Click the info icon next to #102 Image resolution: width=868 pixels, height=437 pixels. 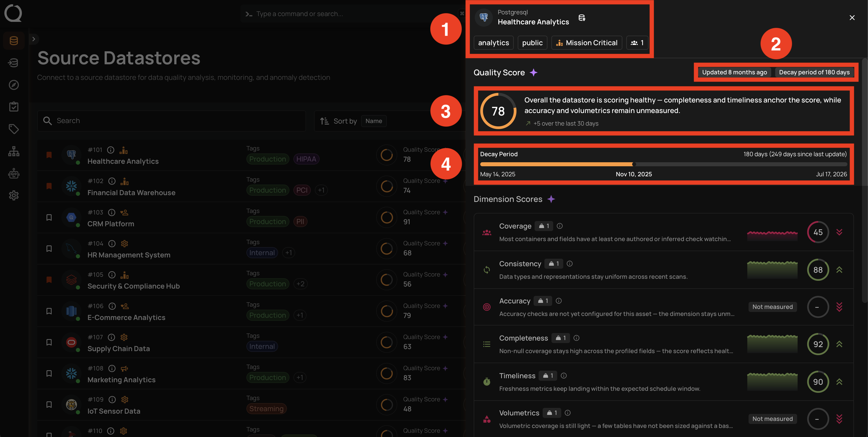tap(112, 181)
